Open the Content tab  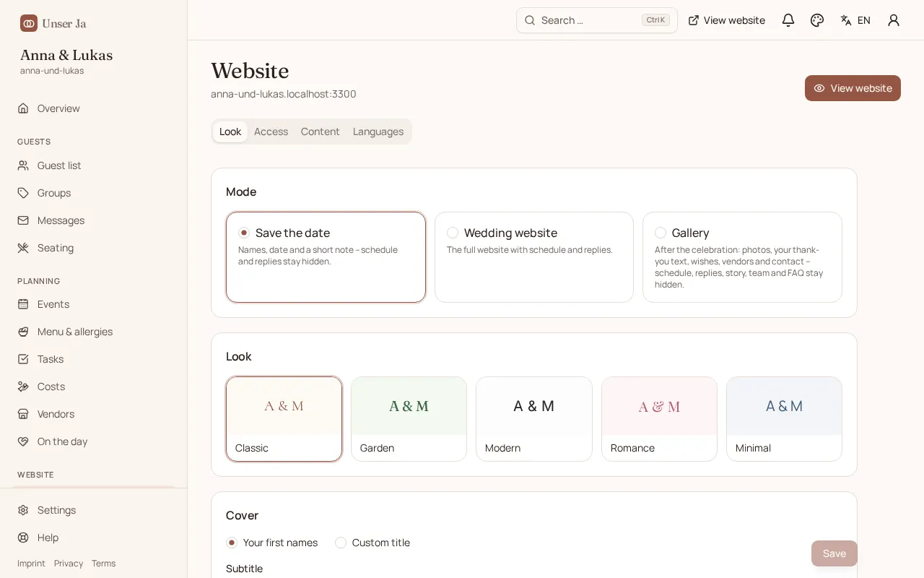[320, 131]
